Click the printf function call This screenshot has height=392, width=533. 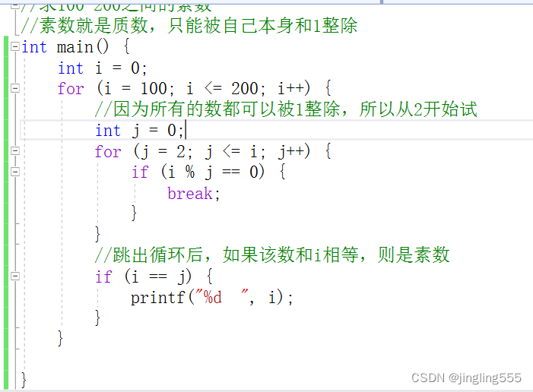point(157,297)
